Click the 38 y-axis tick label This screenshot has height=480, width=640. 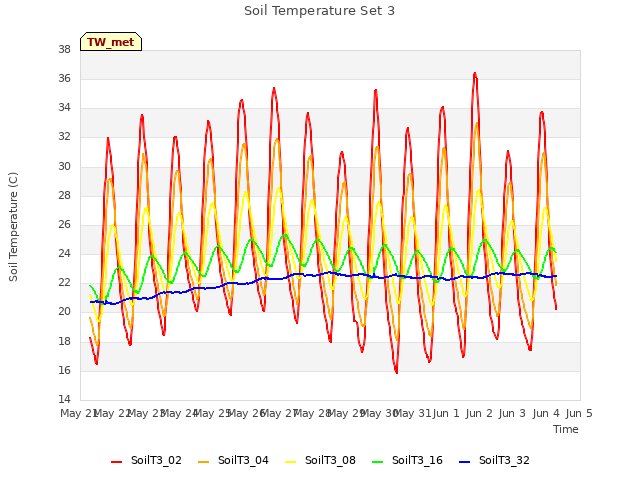point(64,49)
